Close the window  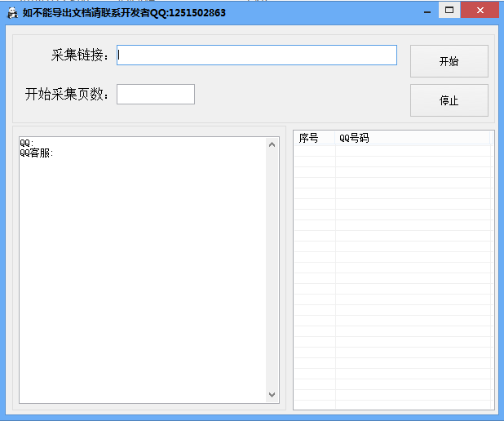480,11
